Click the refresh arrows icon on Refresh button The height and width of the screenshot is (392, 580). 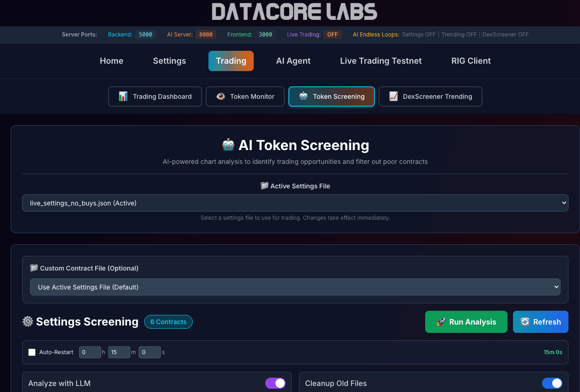click(x=525, y=322)
